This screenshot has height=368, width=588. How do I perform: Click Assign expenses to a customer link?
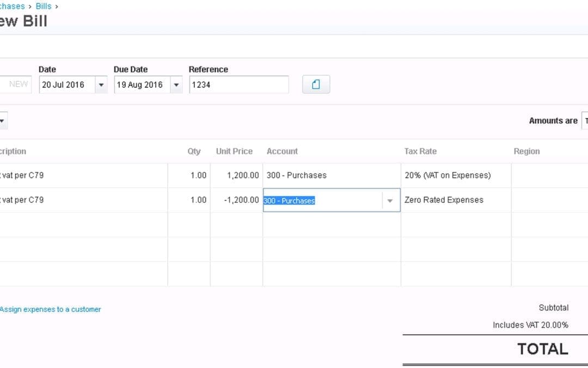pyautogui.click(x=50, y=310)
